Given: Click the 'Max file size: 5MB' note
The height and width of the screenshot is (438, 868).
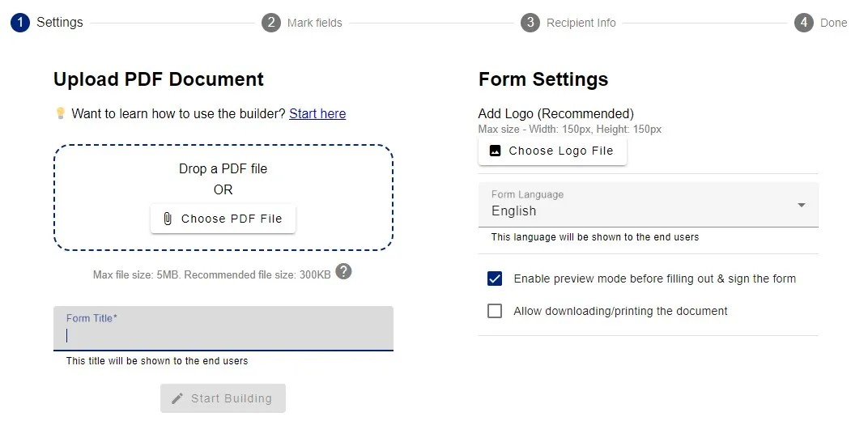Looking at the screenshot, I should click(212, 274).
